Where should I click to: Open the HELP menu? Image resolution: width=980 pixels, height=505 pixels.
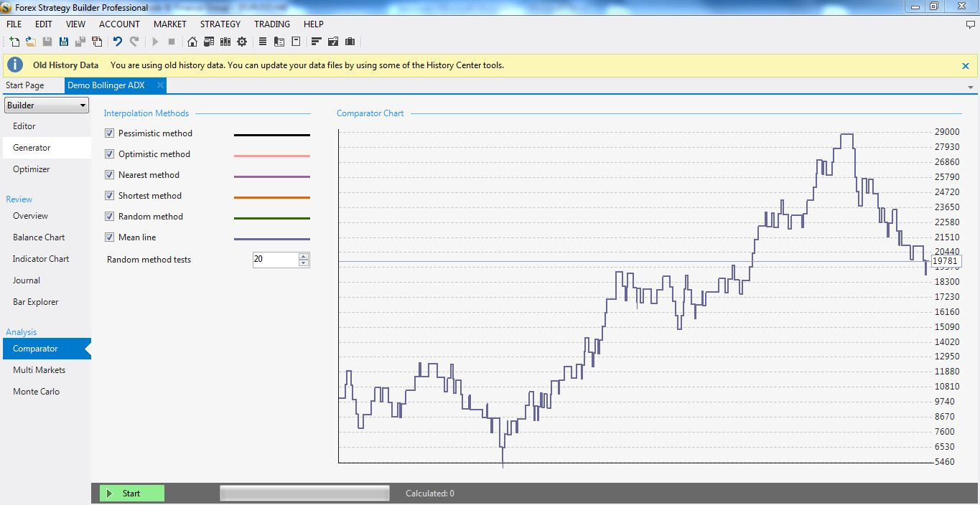(x=314, y=24)
